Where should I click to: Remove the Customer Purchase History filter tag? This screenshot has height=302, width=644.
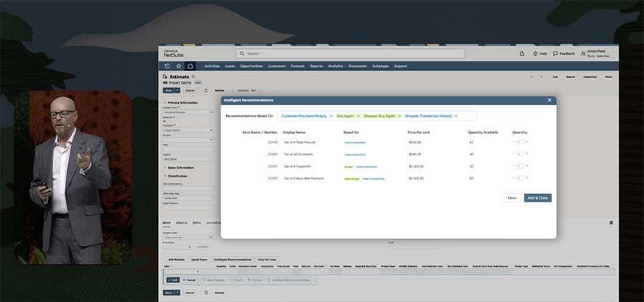tap(331, 115)
